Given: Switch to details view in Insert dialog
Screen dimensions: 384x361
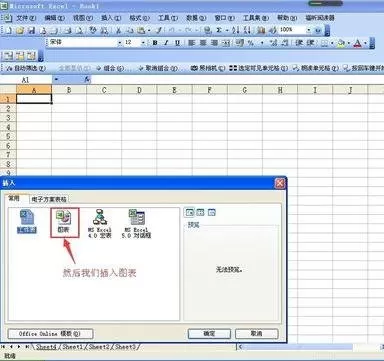Looking at the screenshot, I should point(212,212).
